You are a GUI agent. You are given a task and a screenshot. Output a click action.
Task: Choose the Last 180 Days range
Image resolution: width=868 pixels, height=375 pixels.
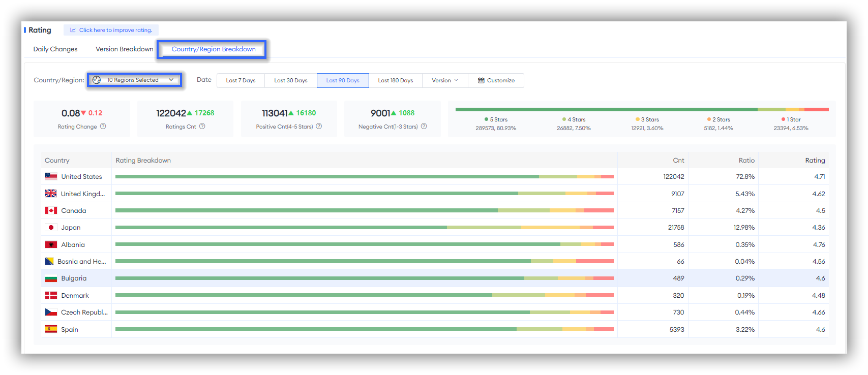[x=396, y=80]
